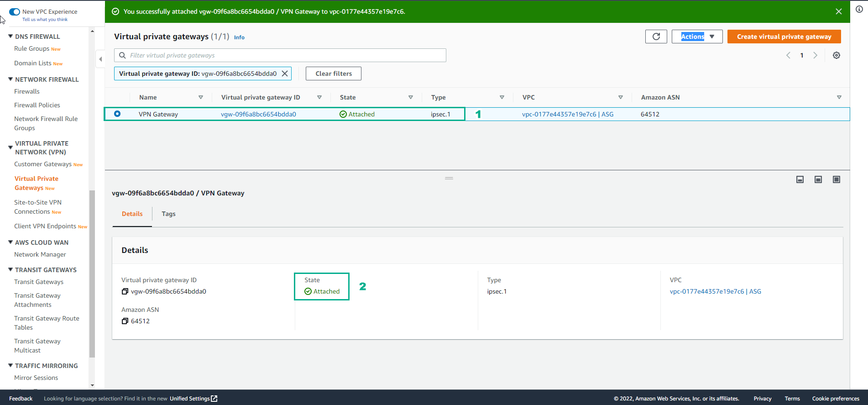Sort by the State column
Image resolution: width=868 pixels, height=405 pixels.
411,97
